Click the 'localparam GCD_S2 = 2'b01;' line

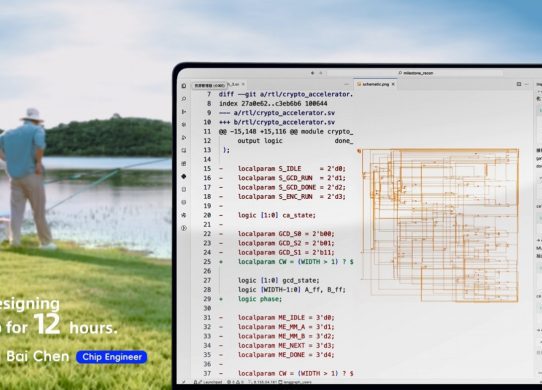286,243
